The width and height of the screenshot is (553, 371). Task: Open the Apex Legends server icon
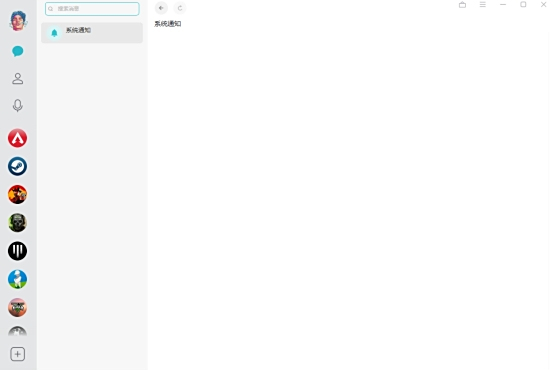point(17,138)
